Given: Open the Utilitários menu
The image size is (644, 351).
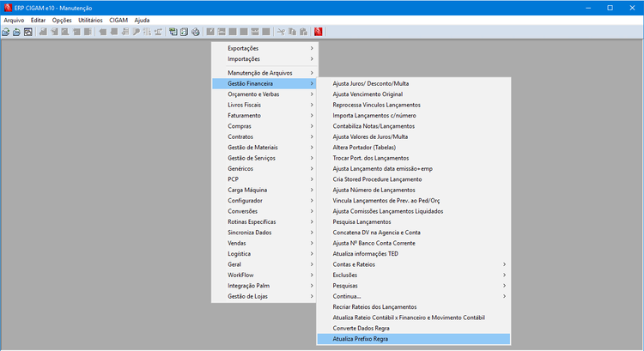Looking at the screenshot, I should tap(90, 20).
